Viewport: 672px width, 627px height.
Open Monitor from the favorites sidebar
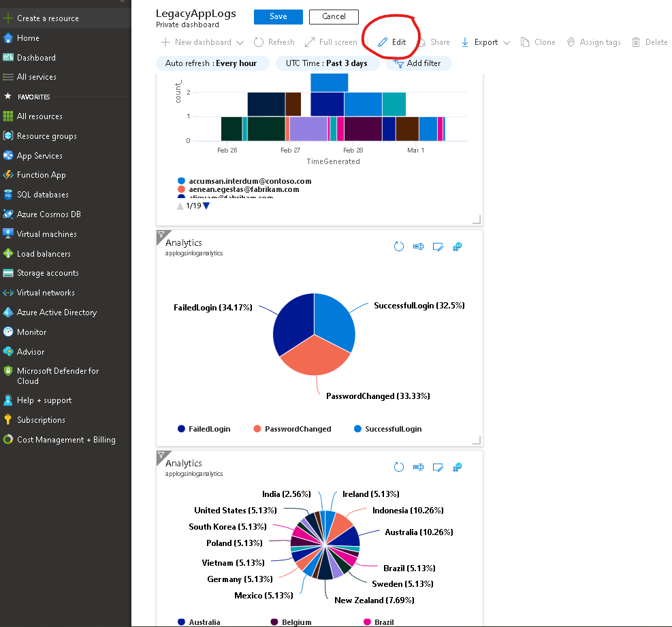click(x=31, y=332)
